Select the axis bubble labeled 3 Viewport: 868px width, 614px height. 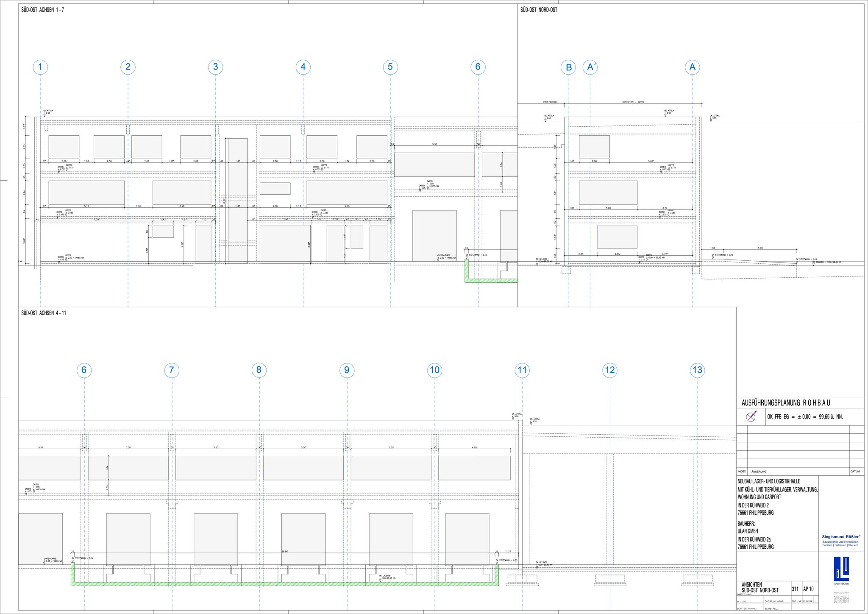coord(215,67)
